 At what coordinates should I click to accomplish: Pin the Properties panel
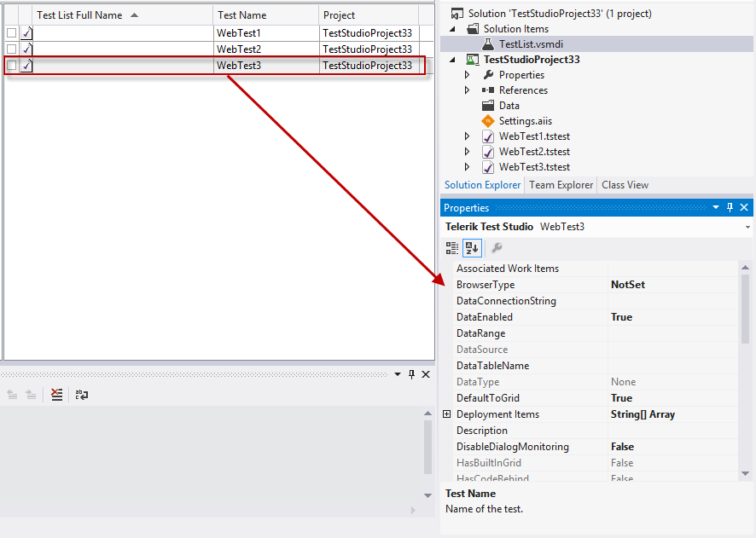pos(730,207)
